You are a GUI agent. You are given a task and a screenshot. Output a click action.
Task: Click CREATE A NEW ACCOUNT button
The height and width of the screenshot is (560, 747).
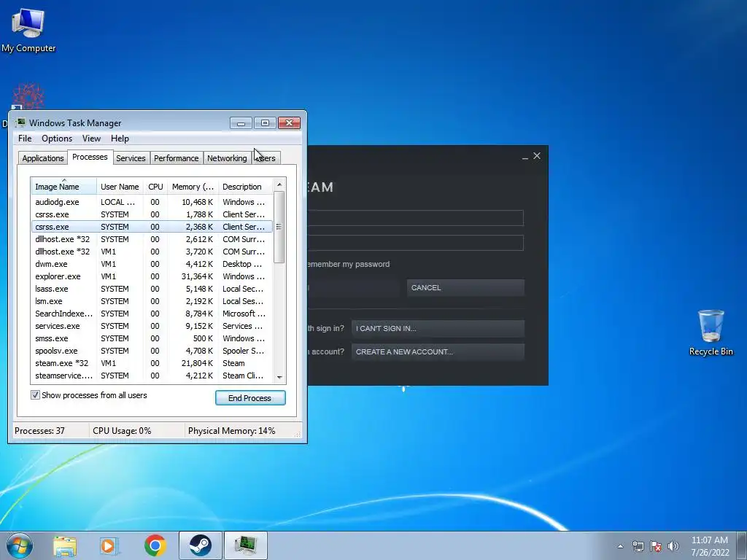(438, 352)
